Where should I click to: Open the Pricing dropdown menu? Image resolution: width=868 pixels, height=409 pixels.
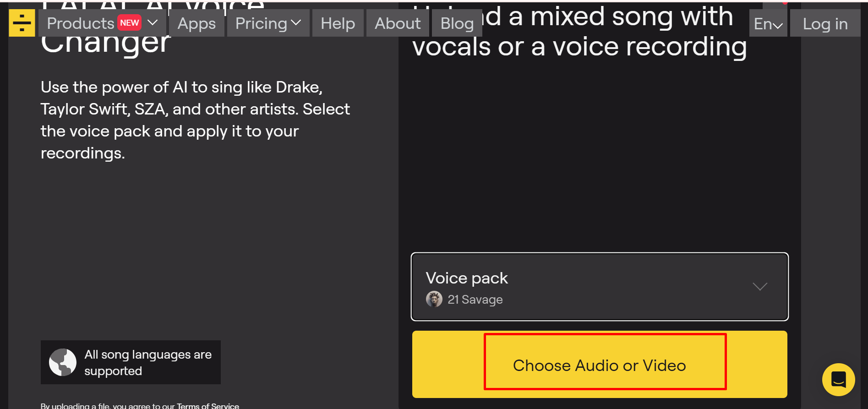pos(268,23)
